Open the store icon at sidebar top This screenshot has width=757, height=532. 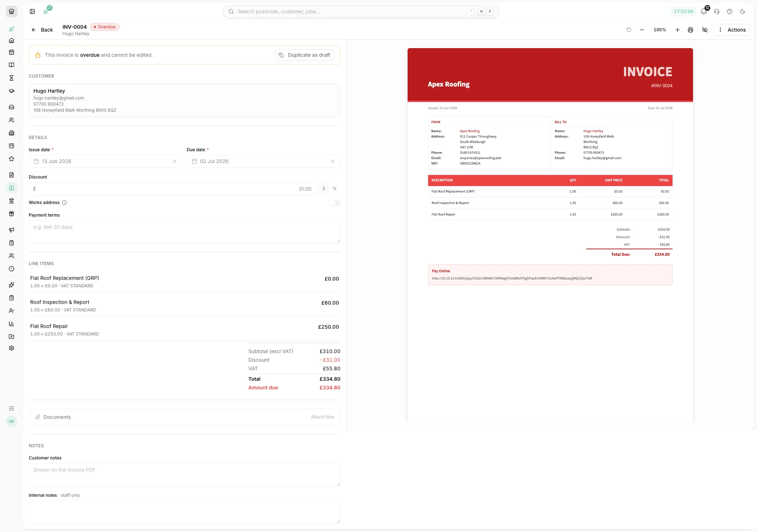tap(12, 11)
